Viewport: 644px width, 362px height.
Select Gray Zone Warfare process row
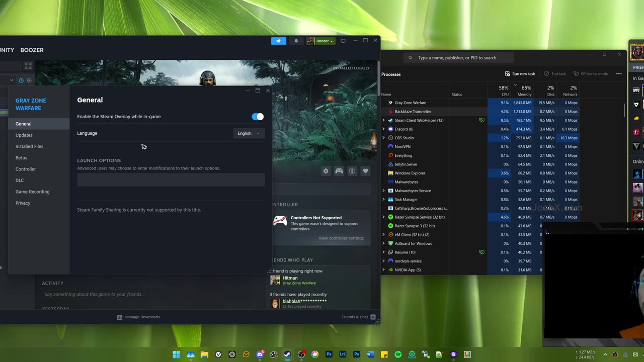tap(480, 103)
